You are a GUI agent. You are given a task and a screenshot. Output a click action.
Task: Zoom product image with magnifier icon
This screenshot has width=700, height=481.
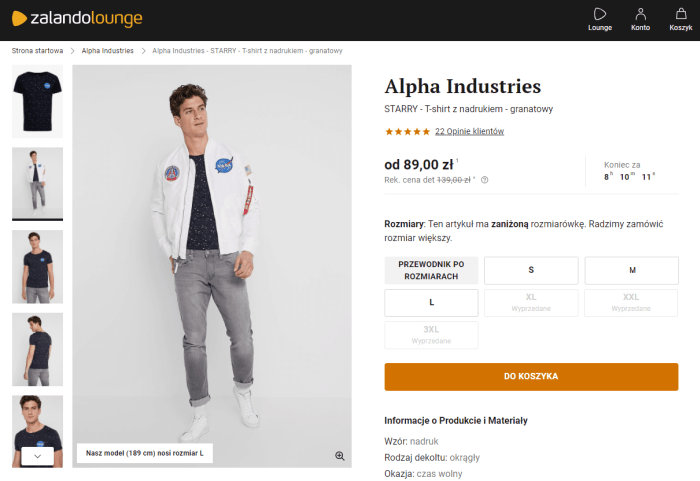[340, 456]
